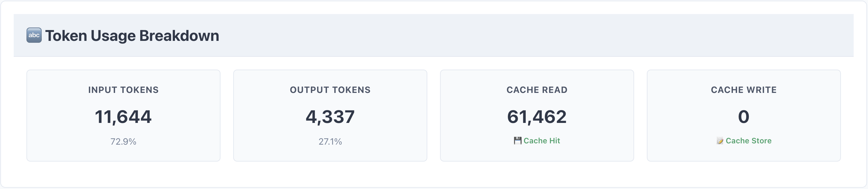Click the CACHE WRITE label
The height and width of the screenshot is (189, 868).
[x=744, y=90]
